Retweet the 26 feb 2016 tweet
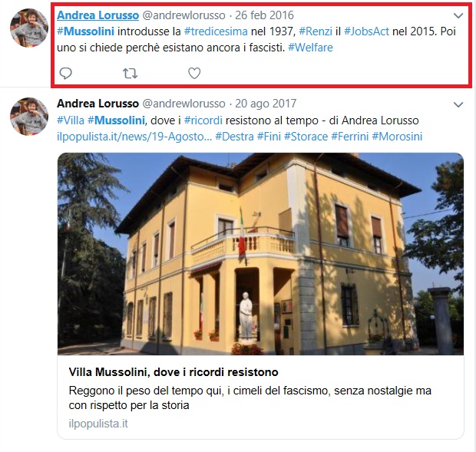The image size is (476, 452). coord(130,73)
